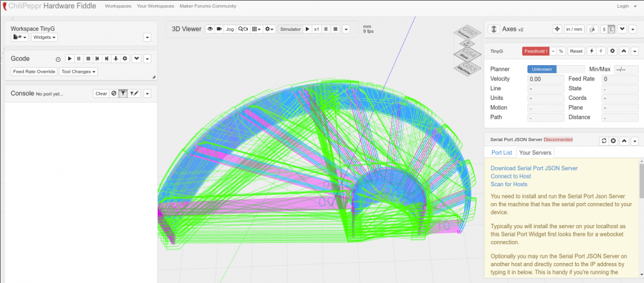
Task: Select the large 'L' size toggle in Axes
Action: tap(611, 29)
